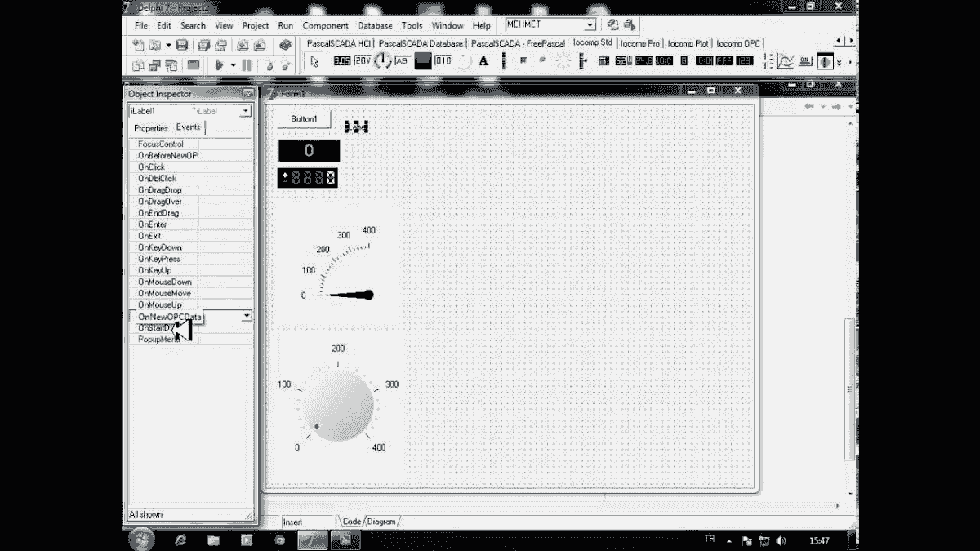Click the system clock showing 15:47
The width and height of the screenshot is (980, 551).
point(819,540)
